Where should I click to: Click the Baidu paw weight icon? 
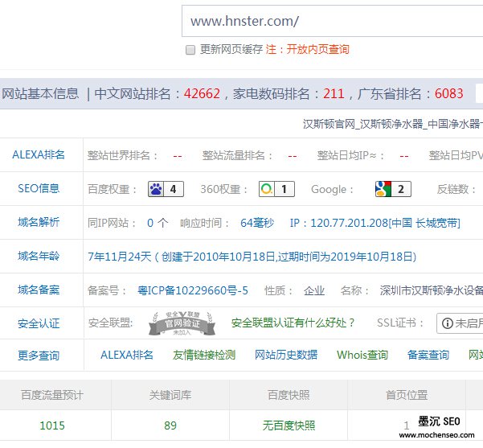[x=156, y=189]
